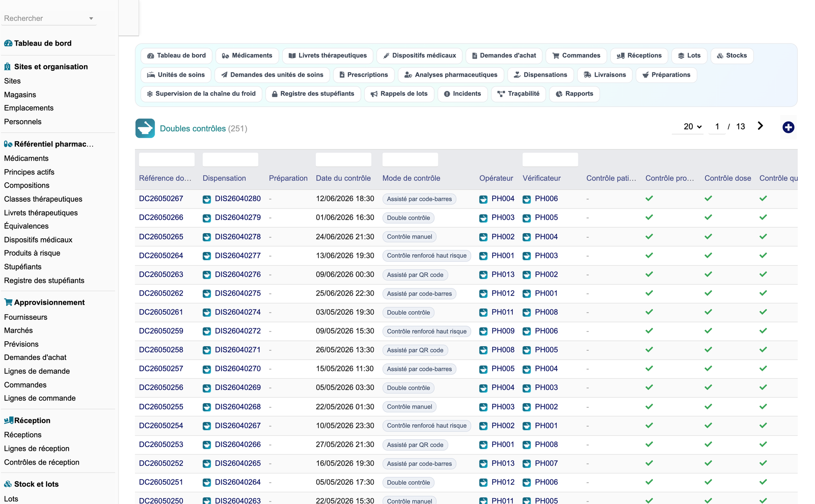Click the dispensation icon beside DIS26040272

207,332
